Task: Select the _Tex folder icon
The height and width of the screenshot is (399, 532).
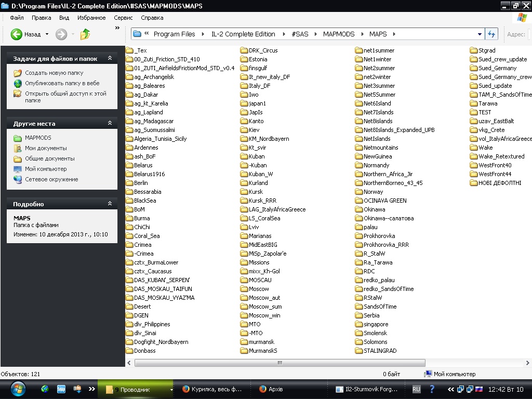Action: click(129, 50)
